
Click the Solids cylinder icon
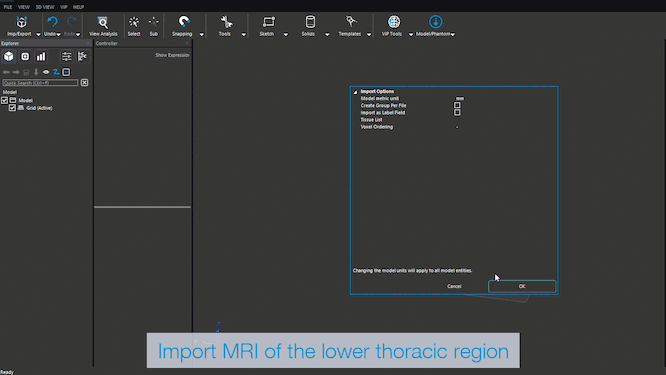point(310,22)
